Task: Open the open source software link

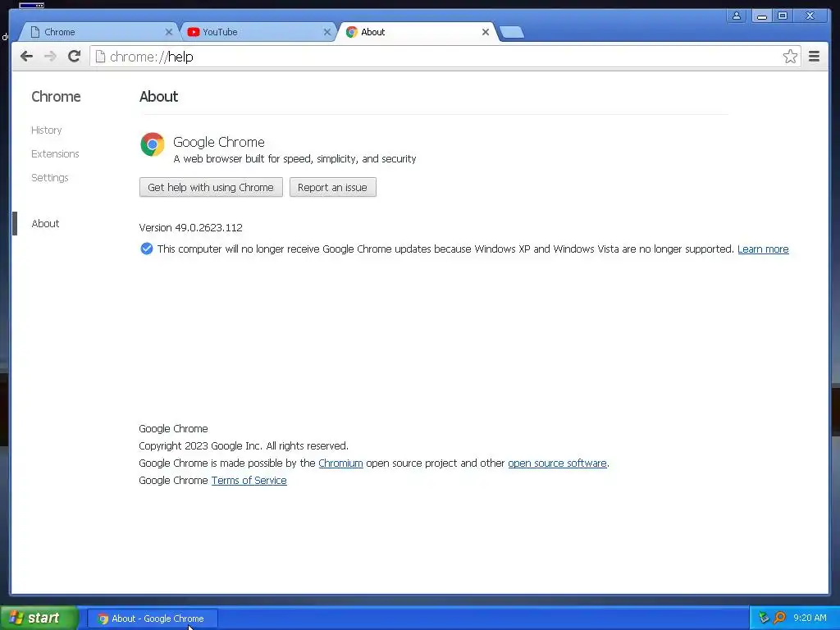Action: point(557,463)
